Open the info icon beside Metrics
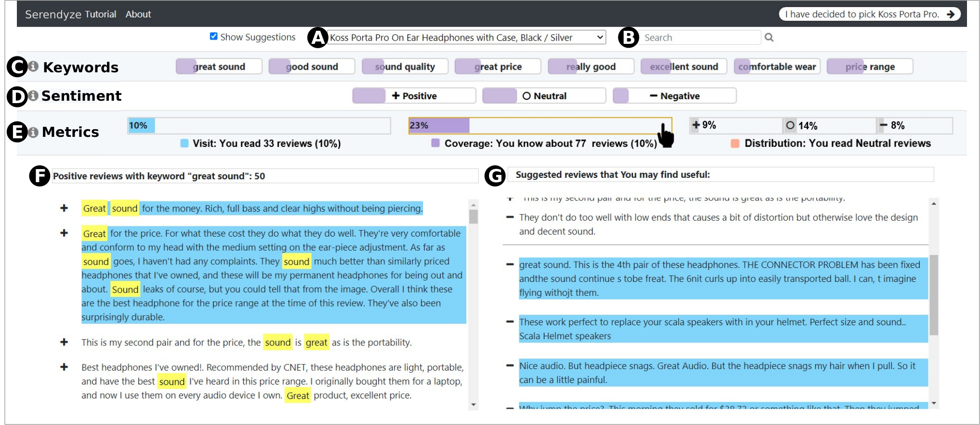Viewport: 980px width, 425px height. click(x=33, y=132)
